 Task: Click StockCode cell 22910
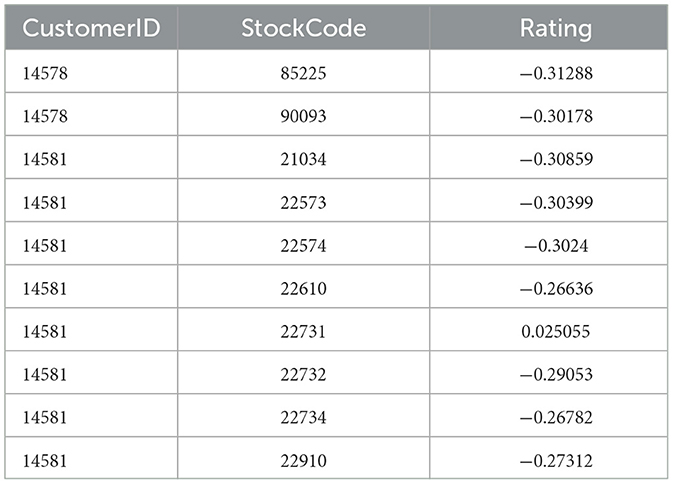[303, 461]
